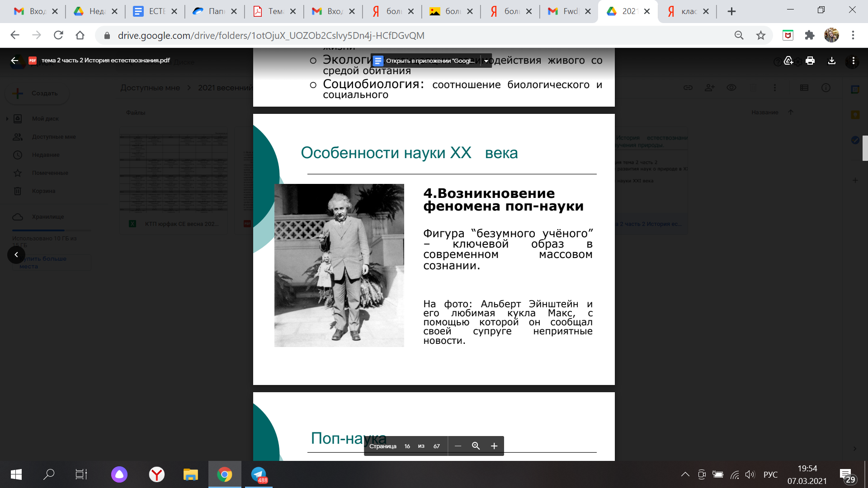Go to previous file arrow

click(x=16, y=255)
